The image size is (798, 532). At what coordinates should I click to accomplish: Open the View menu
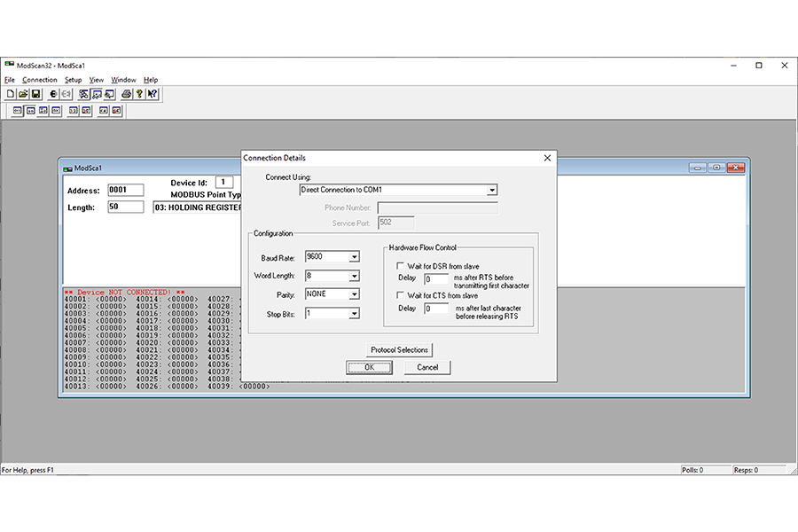(x=96, y=80)
